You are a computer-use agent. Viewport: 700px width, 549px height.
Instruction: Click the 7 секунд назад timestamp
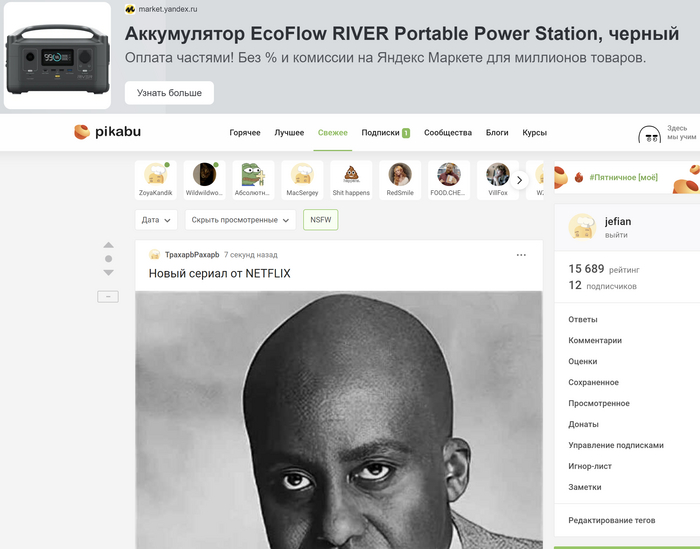[250, 255]
